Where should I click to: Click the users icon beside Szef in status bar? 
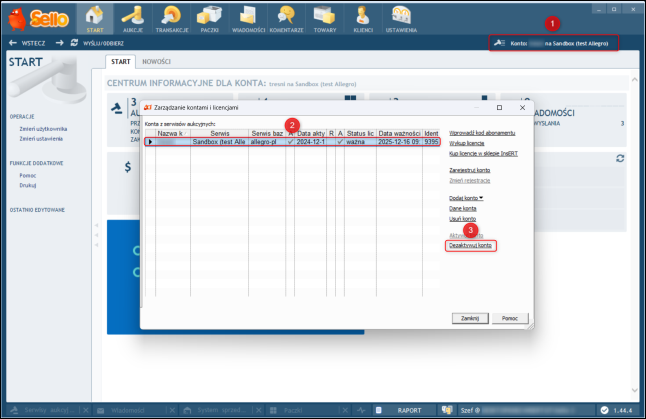(447, 410)
